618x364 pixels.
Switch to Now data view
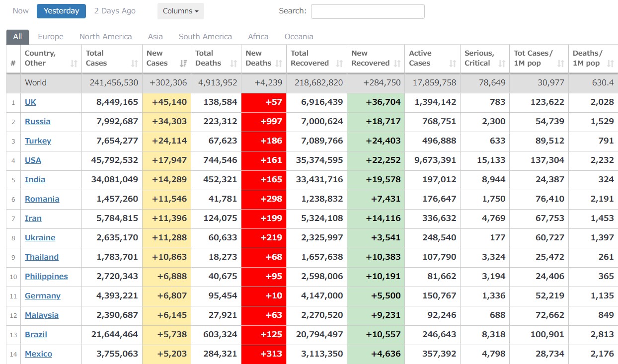click(21, 11)
